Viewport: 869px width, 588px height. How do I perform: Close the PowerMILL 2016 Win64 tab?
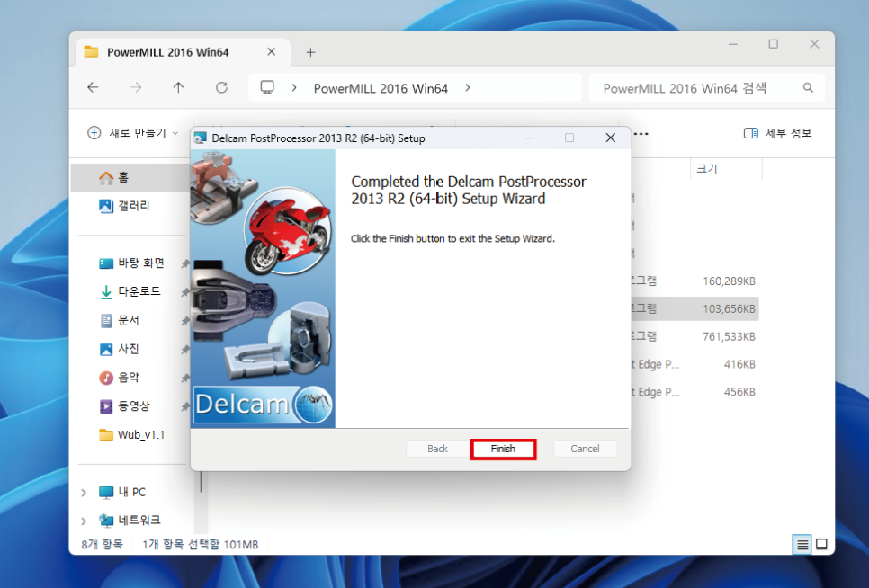[271, 52]
